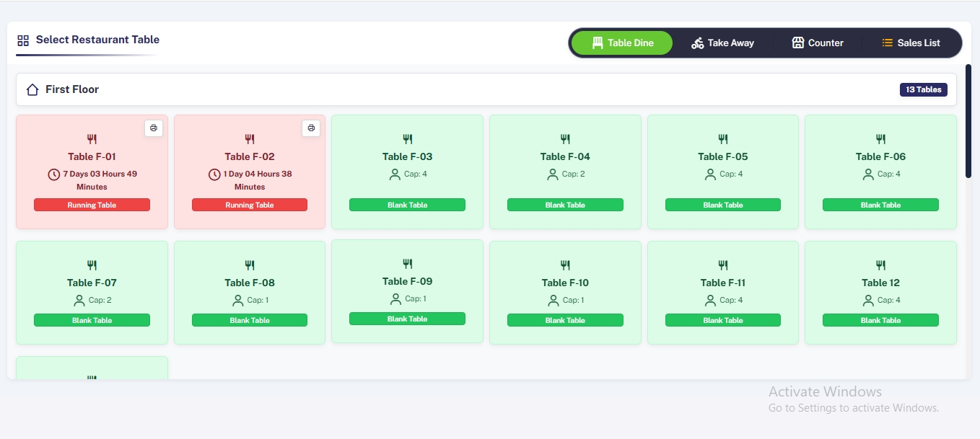Click fork-knife icon on Table F-05
The image size is (980, 439).
[x=723, y=139]
